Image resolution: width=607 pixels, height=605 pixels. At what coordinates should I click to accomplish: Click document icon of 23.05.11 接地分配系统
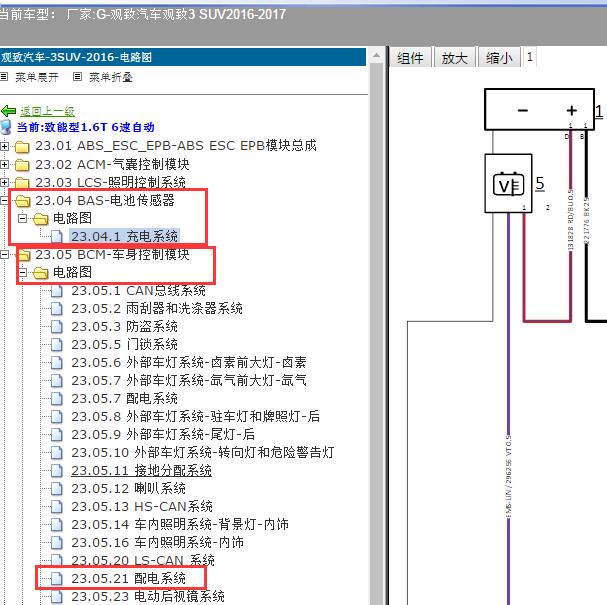57,471
